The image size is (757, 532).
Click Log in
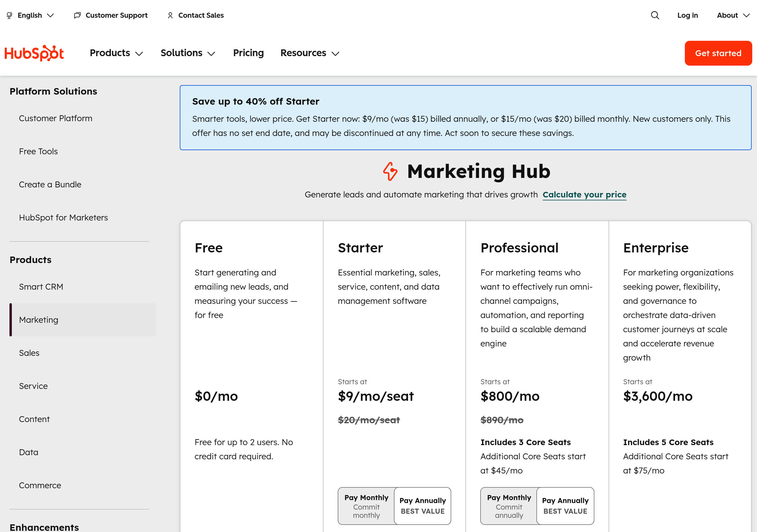tap(688, 15)
